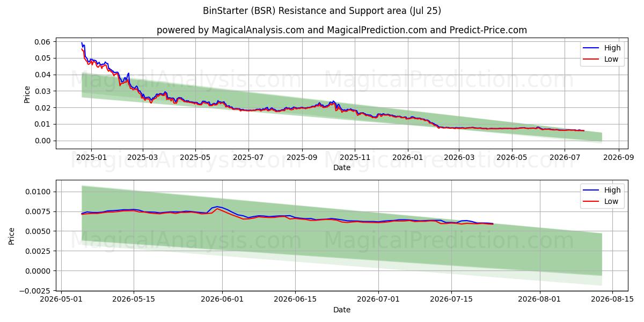Click the −0.0025 tick label on bottom chart
The height and width of the screenshot is (322, 644).
point(36,291)
